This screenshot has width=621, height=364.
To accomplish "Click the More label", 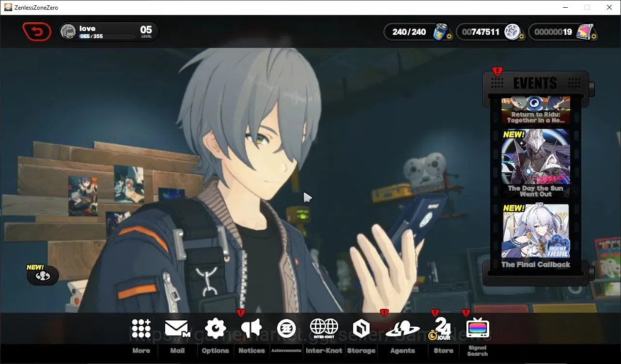I will click(x=141, y=350).
